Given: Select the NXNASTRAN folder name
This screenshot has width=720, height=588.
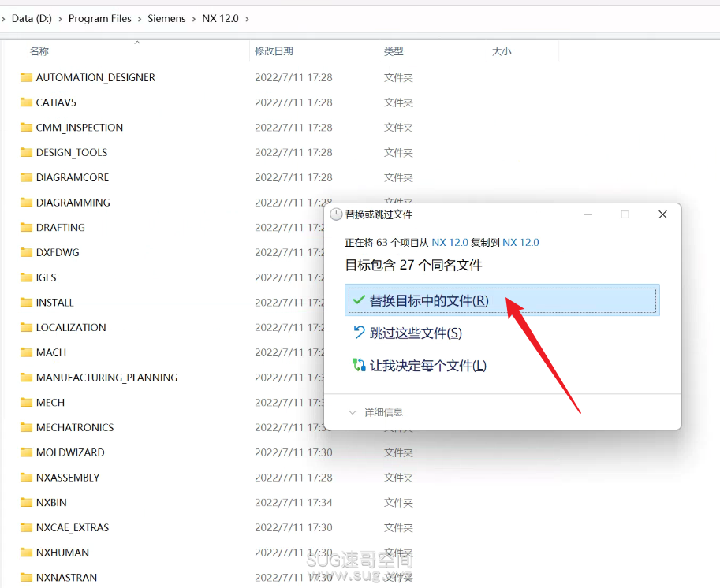Looking at the screenshot, I should (66, 578).
